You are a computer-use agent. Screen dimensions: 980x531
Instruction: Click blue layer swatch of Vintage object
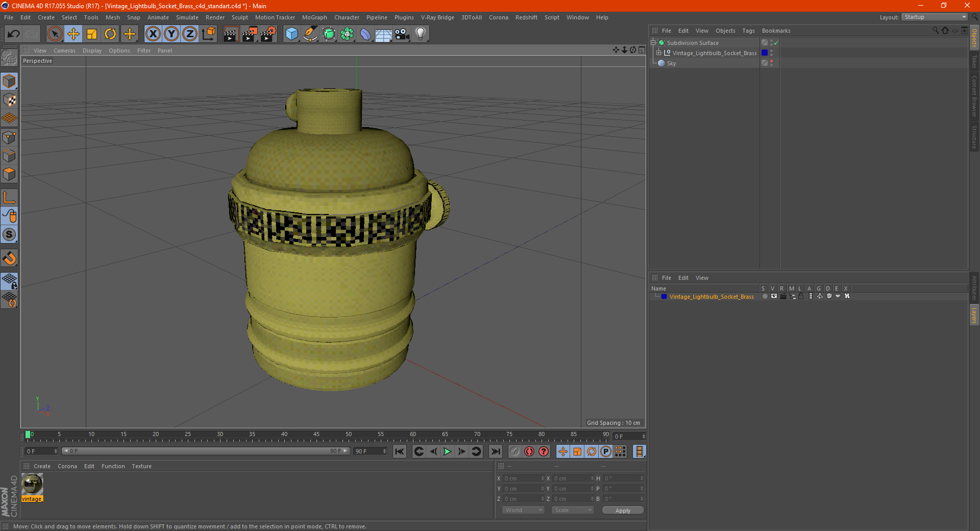[x=765, y=53]
